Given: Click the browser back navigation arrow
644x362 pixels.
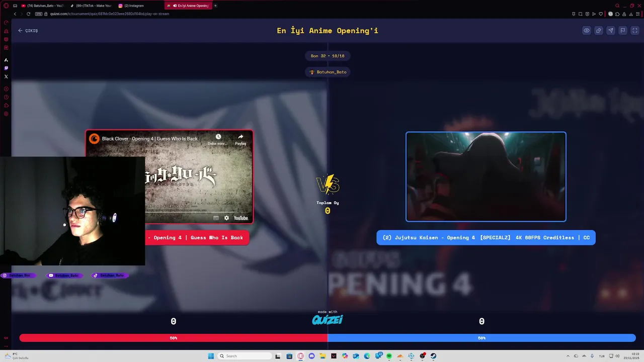Looking at the screenshot, I should click(15, 14).
